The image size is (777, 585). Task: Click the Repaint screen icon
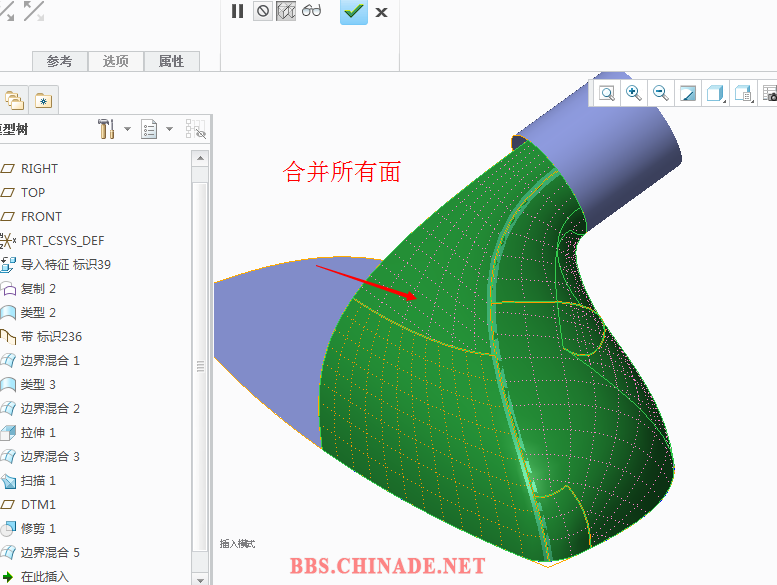688,93
